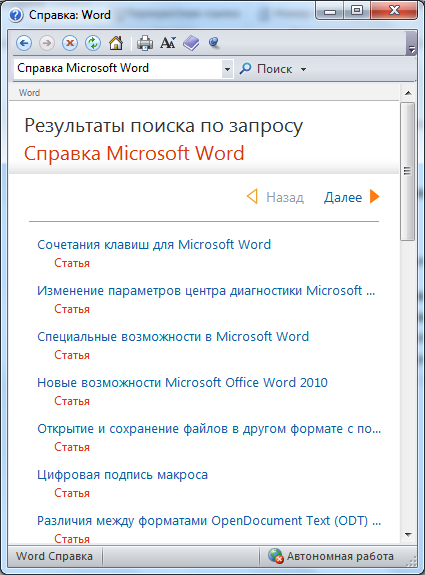This screenshot has width=425, height=575.
Task: Click the scrollbar down arrow
Action: click(x=408, y=535)
